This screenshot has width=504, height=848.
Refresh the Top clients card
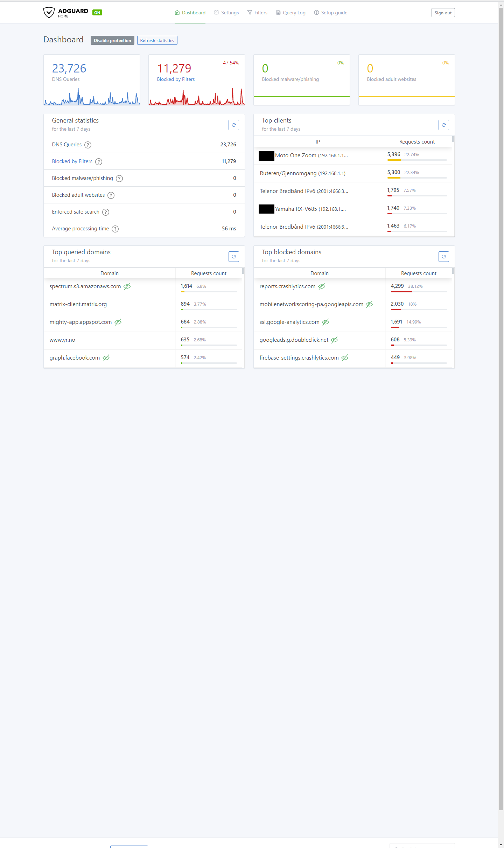coord(444,125)
